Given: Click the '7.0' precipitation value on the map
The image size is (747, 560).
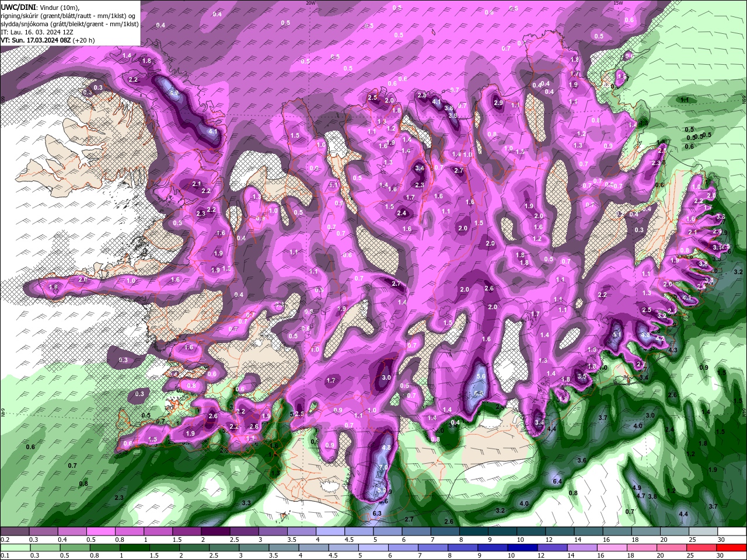Looking at the screenshot, I should 383,468.
